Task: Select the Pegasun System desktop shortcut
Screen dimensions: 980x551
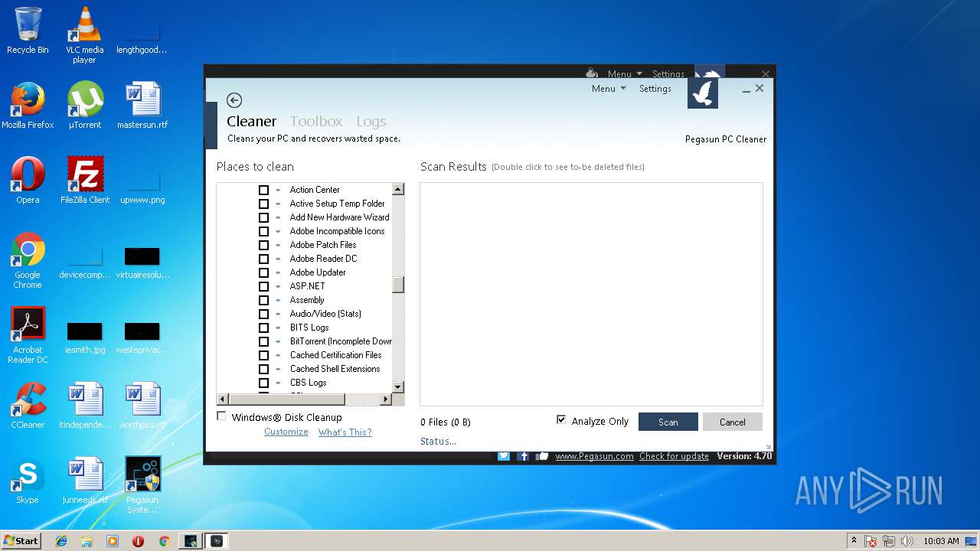Action: [142, 485]
